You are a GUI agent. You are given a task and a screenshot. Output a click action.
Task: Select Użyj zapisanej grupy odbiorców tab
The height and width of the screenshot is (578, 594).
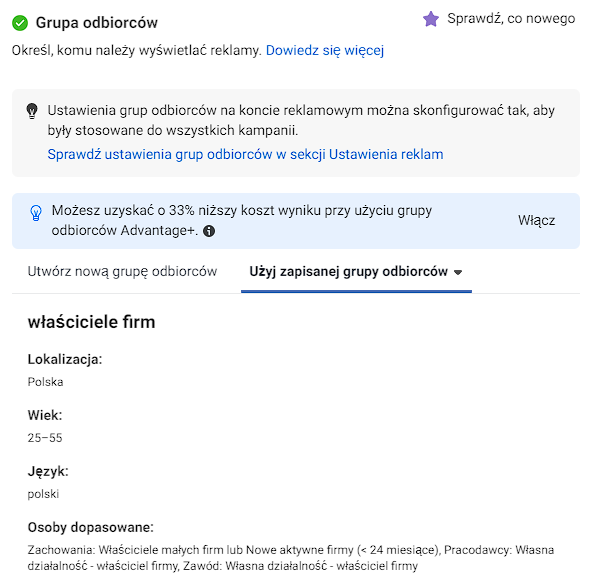356,272
